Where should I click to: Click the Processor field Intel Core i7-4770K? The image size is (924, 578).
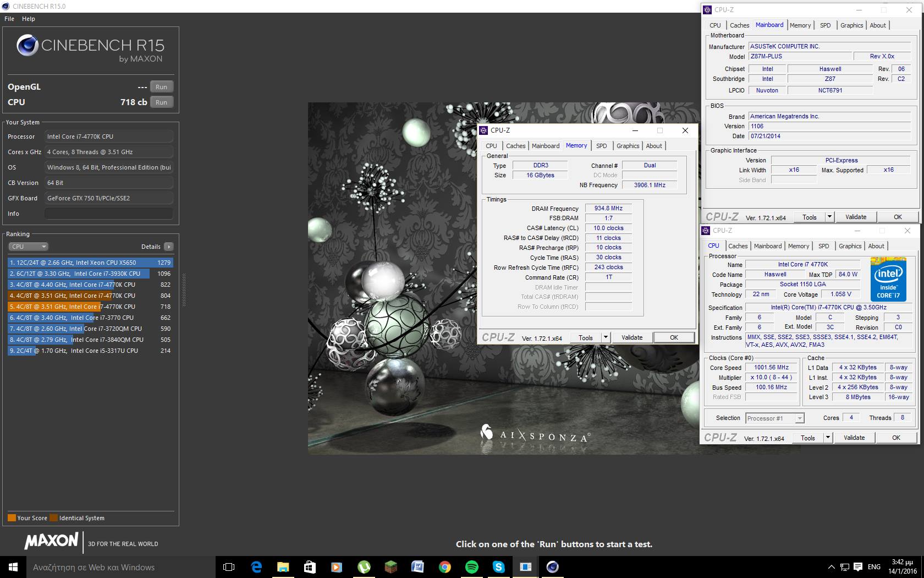(109, 137)
